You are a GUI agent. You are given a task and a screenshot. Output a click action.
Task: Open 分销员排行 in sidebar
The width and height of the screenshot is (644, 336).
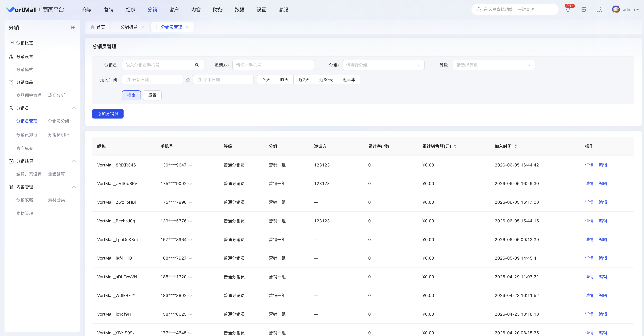pos(27,135)
